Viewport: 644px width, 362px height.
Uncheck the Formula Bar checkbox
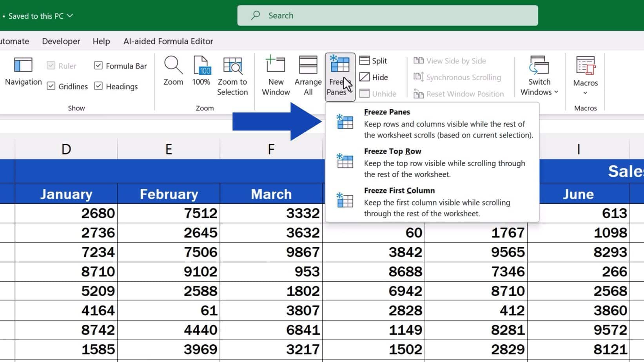(98, 65)
